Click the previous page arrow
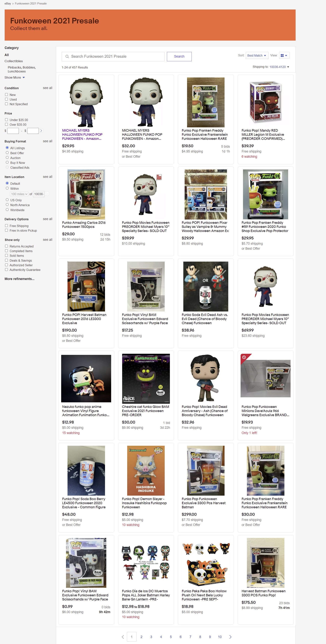The height and width of the screenshot is (644, 326). tap(123, 637)
